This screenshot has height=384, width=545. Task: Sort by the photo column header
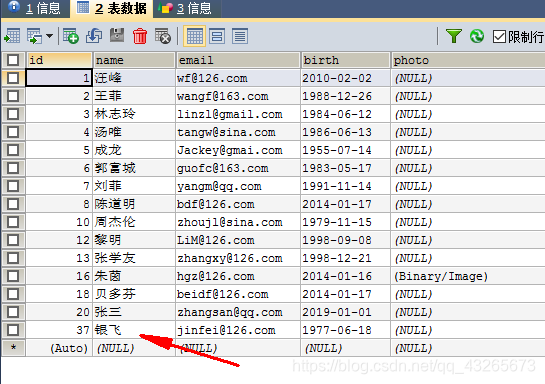tap(468, 60)
